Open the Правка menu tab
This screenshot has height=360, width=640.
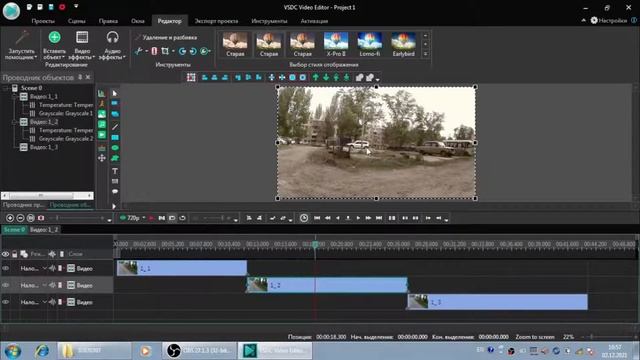pos(108,21)
